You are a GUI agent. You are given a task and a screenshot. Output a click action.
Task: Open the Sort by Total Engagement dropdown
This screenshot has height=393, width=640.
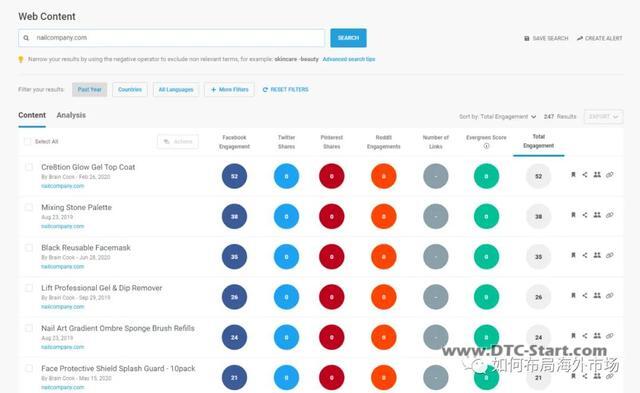pyautogui.click(x=497, y=117)
